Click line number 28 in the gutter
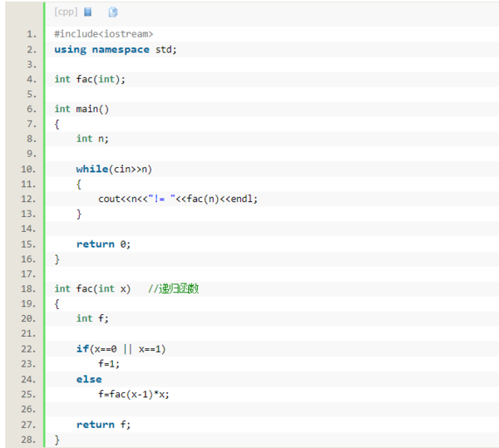Screen dimensions: 499x448 coord(28,440)
